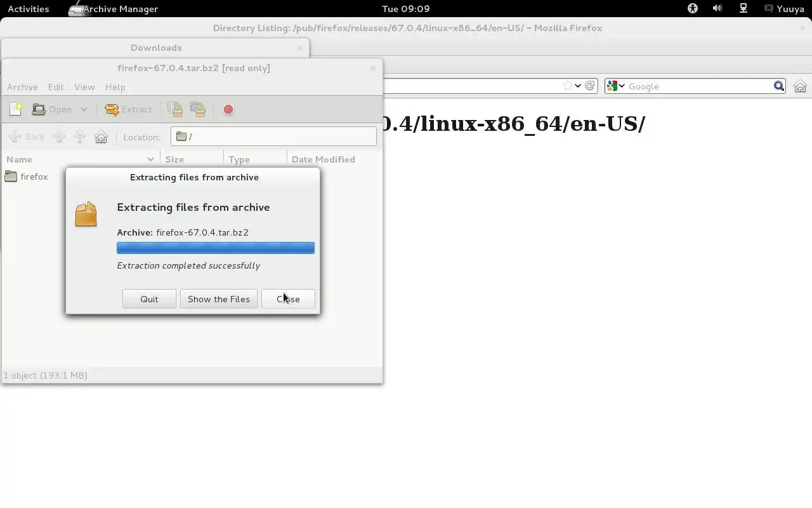Image resolution: width=812 pixels, height=508 pixels.
Task: Open the clock Tue 09:09 menu
Action: pyautogui.click(x=406, y=9)
